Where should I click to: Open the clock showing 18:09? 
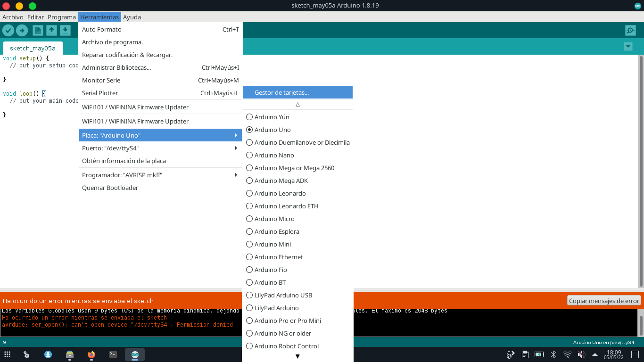614,354
